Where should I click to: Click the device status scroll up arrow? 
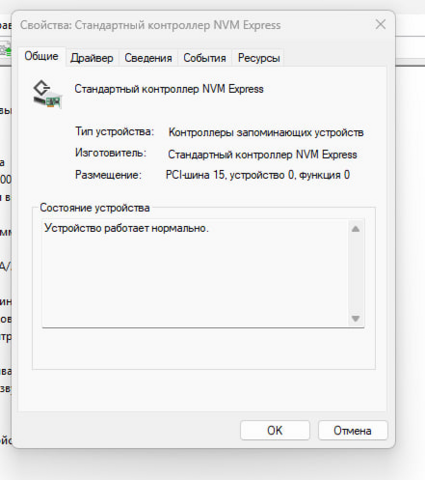[356, 229]
